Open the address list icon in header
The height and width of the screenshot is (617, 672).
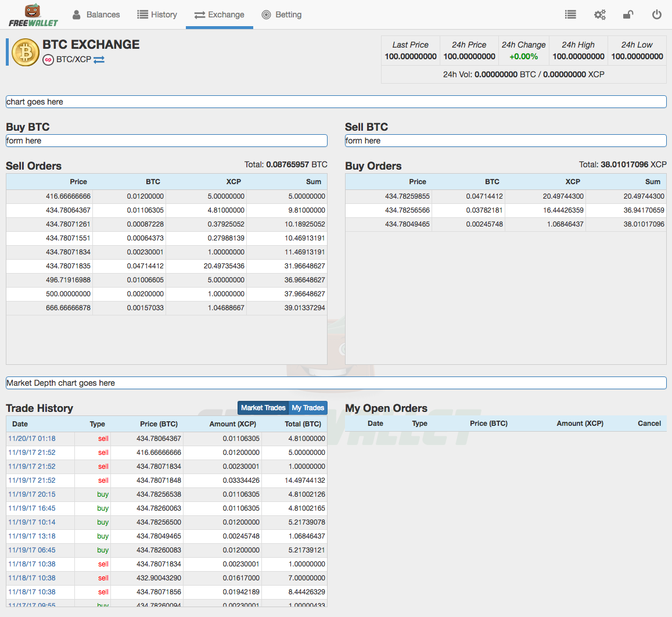click(570, 15)
